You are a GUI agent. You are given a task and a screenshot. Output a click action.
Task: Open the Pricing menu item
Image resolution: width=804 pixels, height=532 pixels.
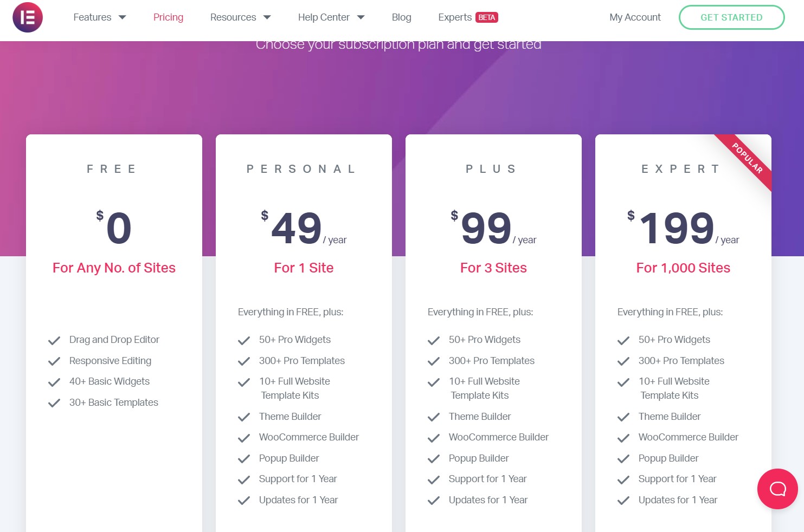(168, 17)
